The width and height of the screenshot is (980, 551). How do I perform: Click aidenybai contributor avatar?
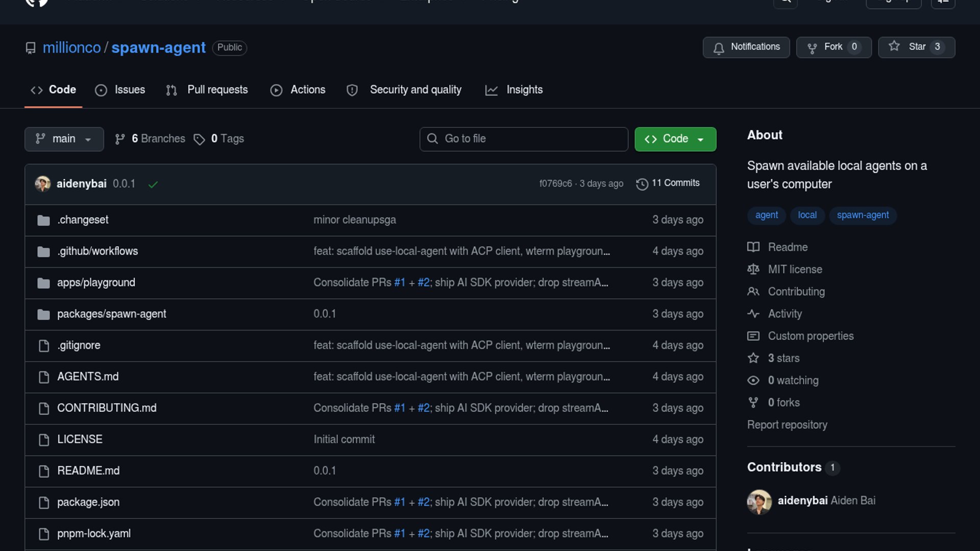click(759, 502)
